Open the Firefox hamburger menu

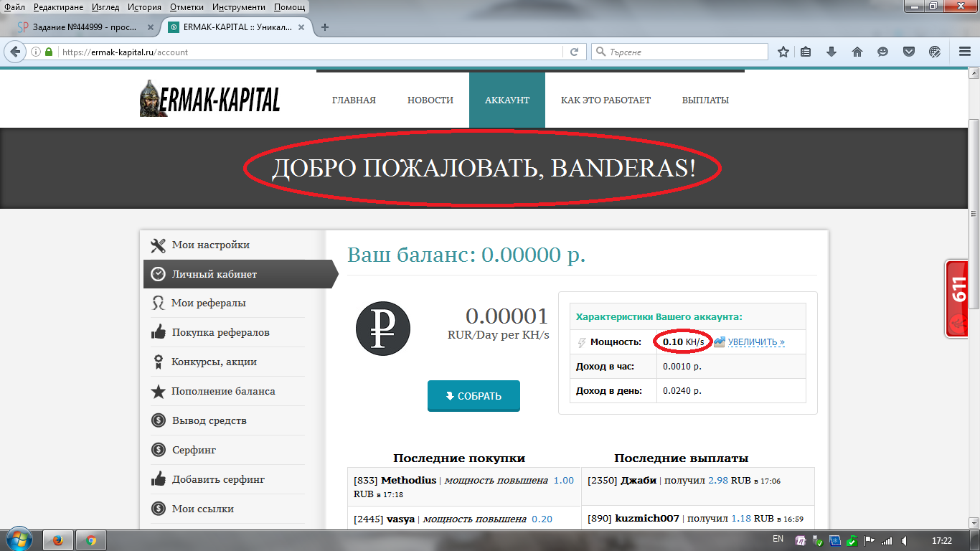[x=965, y=52]
